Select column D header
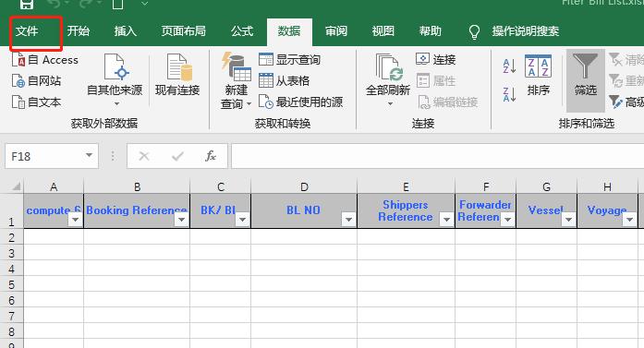The height and width of the screenshot is (348, 644). pos(304,186)
